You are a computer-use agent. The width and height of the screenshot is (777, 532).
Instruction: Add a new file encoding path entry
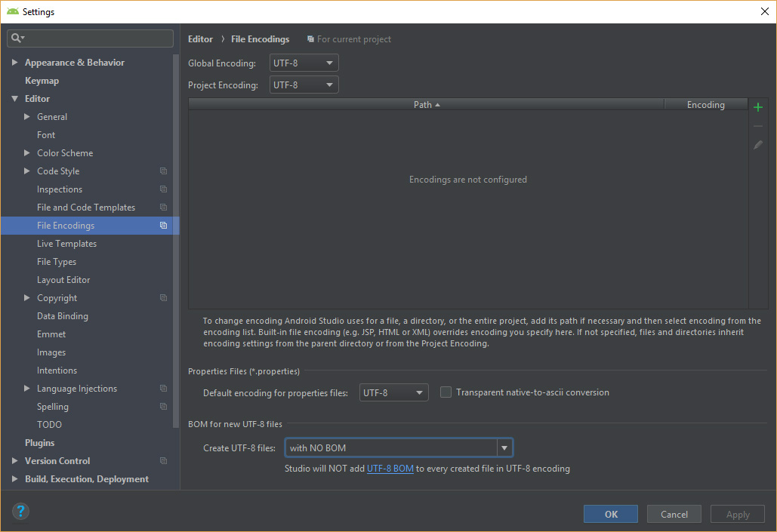click(757, 106)
